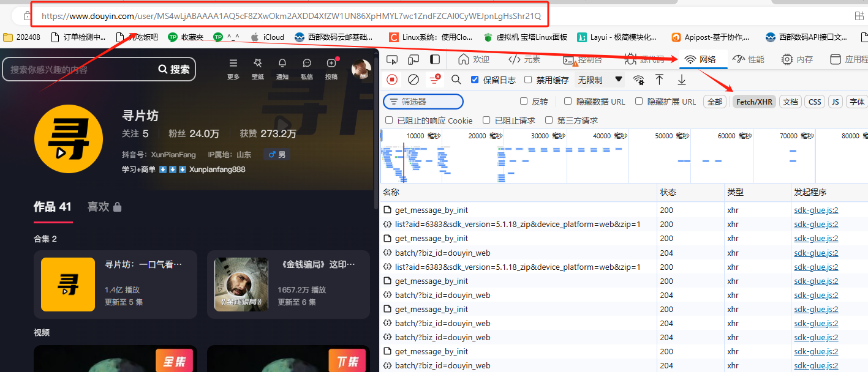Image resolution: width=868 pixels, height=372 pixels.
Task: Click the inspect element picker icon
Action: pyautogui.click(x=393, y=59)
